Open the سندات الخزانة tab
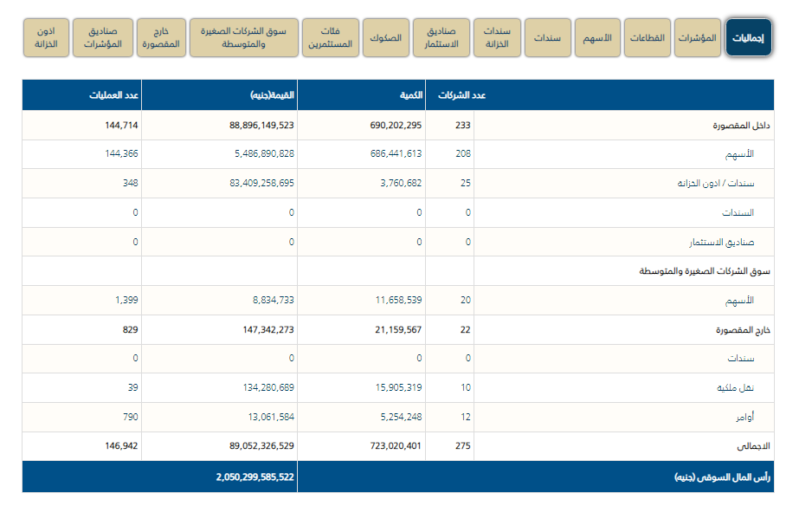812x506 pixels. coord(497,37)
